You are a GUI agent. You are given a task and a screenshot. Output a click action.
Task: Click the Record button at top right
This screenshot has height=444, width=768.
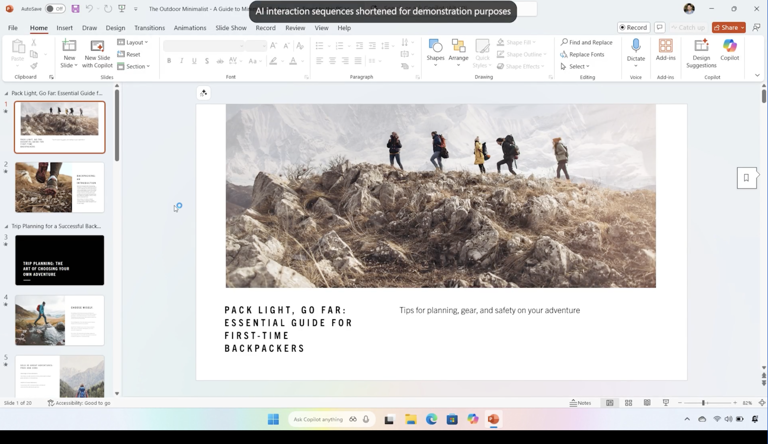634,27
